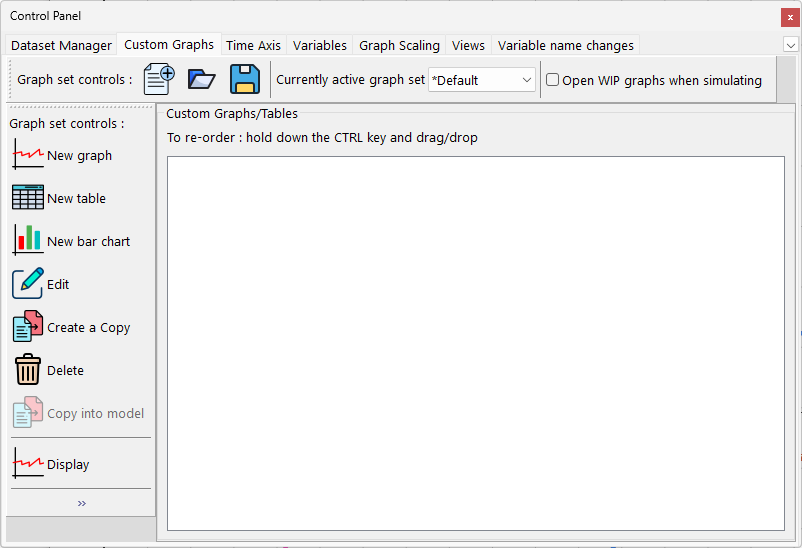Delete the selected graph with trash icon
The image size is (802, 548).
click(x=28, y=370)
